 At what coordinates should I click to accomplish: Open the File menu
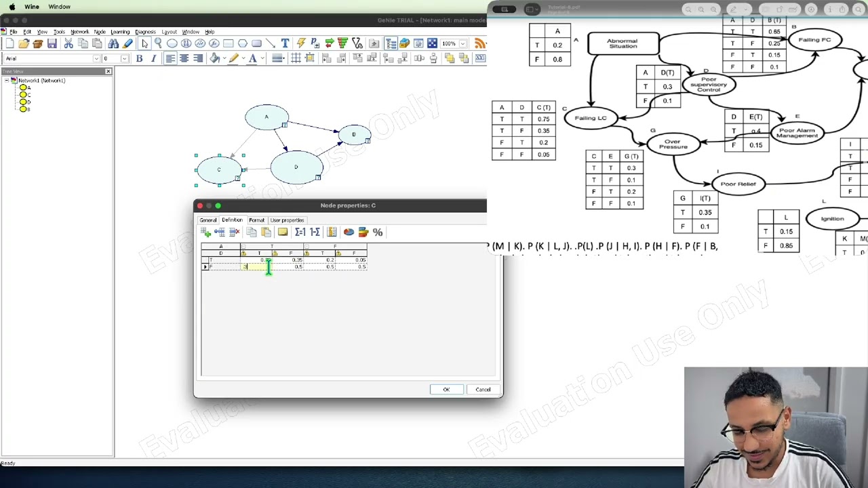click(13, 32)
